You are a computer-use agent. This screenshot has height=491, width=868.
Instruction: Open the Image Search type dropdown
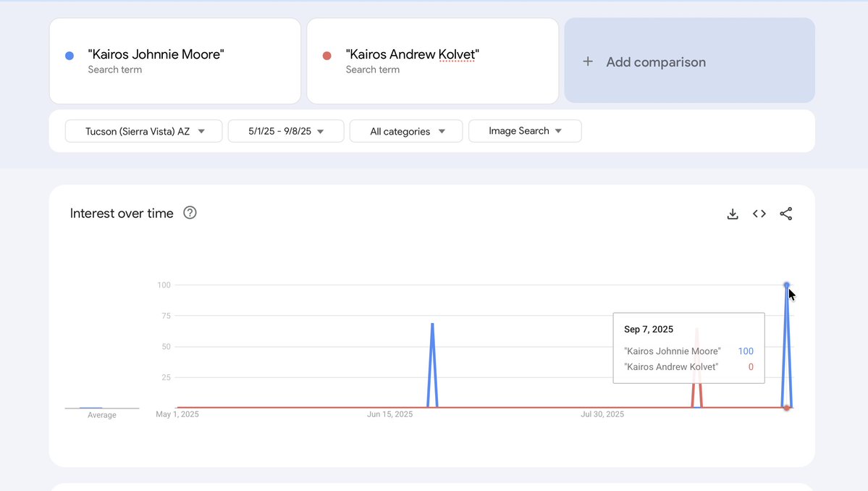[525, 131]
